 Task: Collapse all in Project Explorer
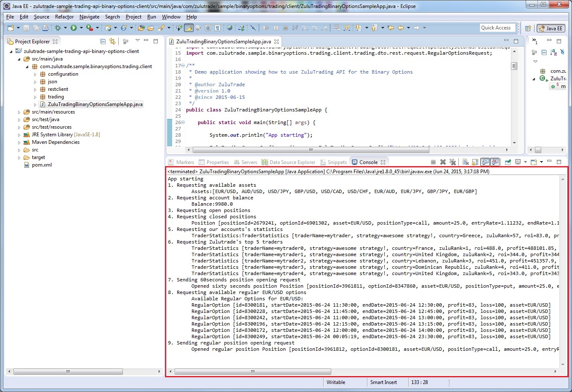[103, 41]
